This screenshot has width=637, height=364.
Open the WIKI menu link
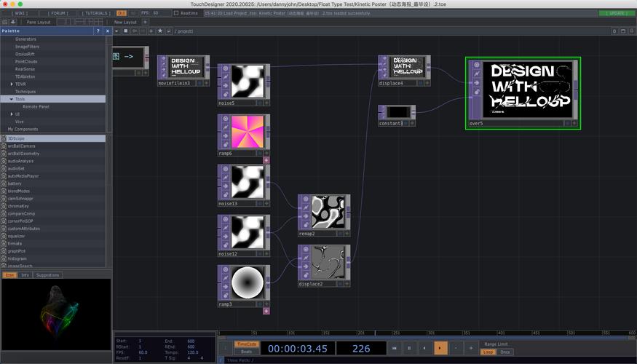coord(21,13)
